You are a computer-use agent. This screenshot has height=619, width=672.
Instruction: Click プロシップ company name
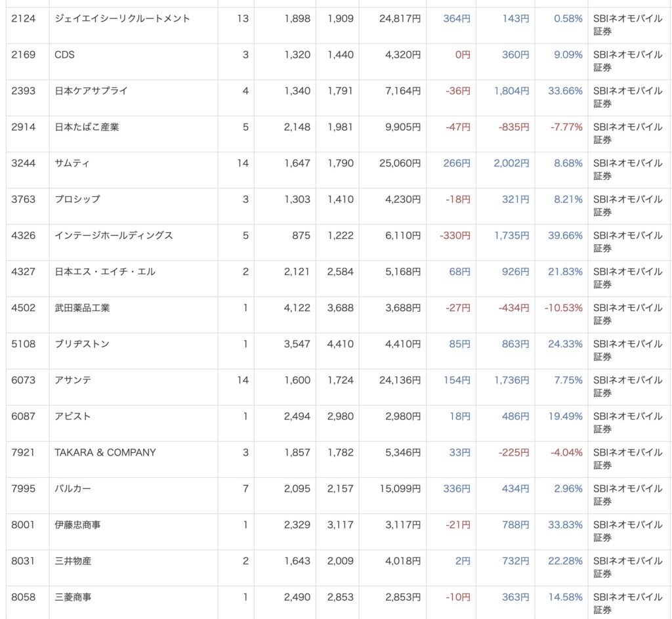pos(77,200)
